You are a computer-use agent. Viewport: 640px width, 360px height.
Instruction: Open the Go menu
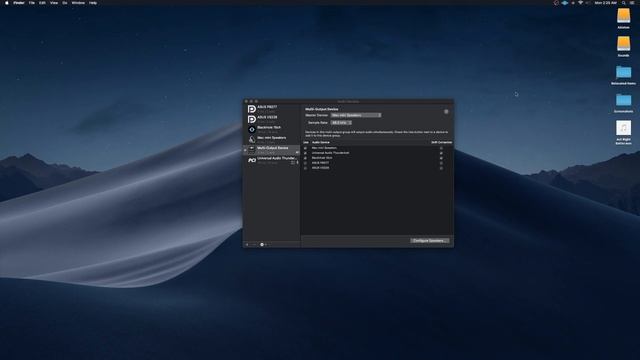pos(64,3)
